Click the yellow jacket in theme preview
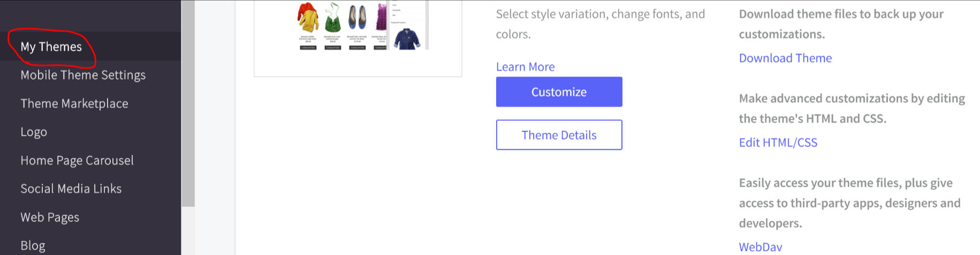Image resolution: width=980 pixels, height=255 pixels. pos(308,18)
